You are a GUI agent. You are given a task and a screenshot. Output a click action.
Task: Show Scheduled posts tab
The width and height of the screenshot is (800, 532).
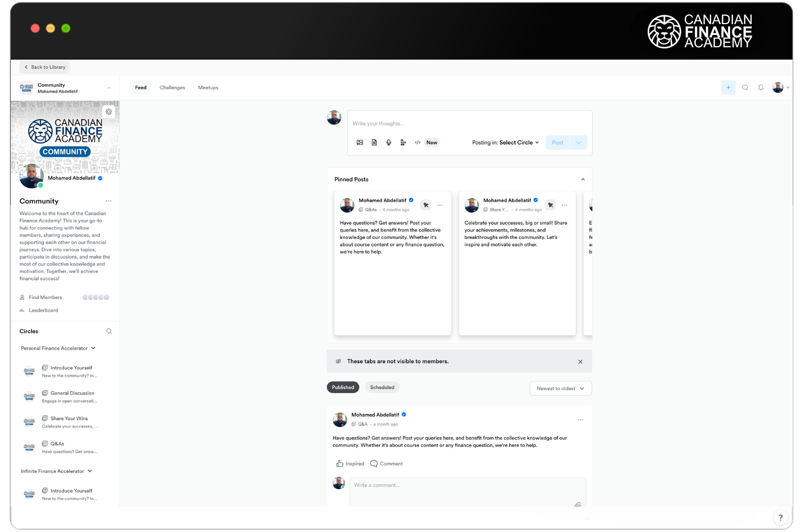point(382,387)
